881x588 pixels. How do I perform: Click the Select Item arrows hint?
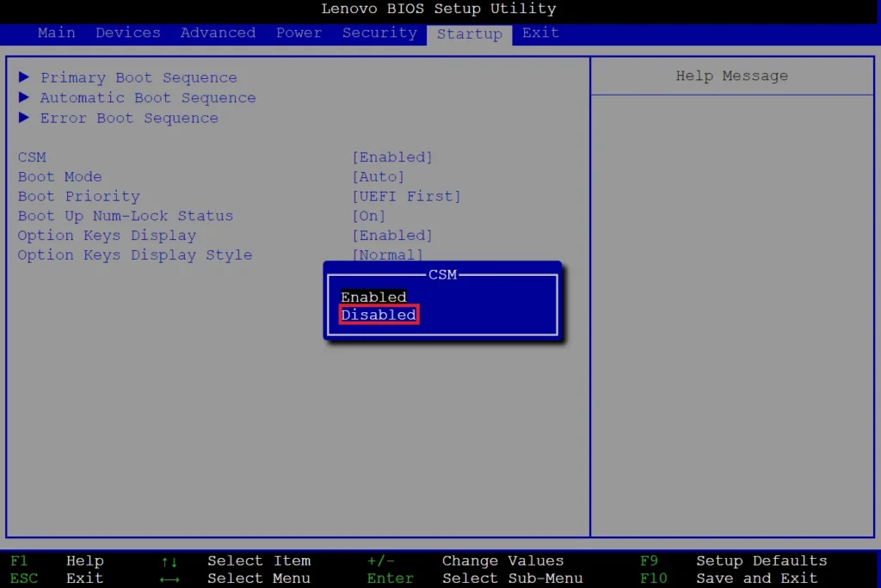[x=236, y=561]
